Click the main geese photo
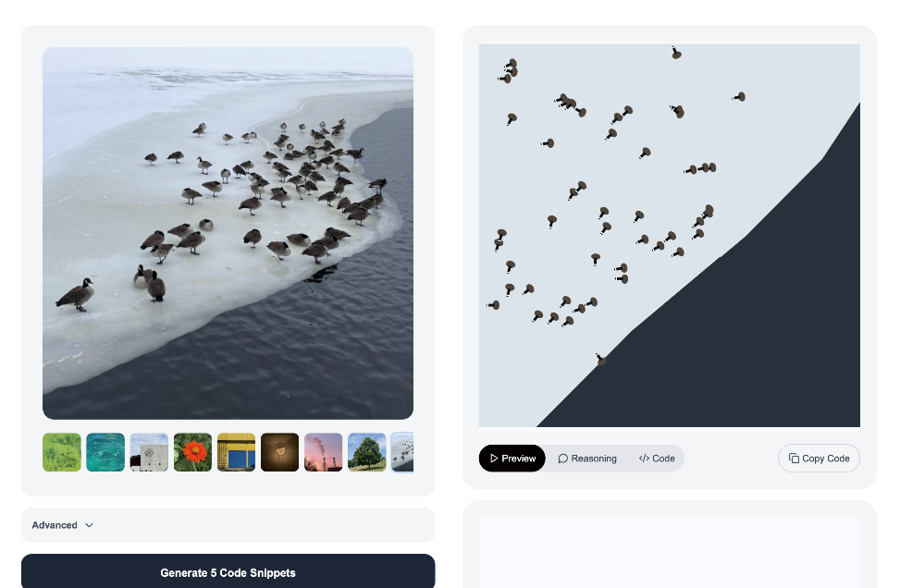 (x=228, y=233)
